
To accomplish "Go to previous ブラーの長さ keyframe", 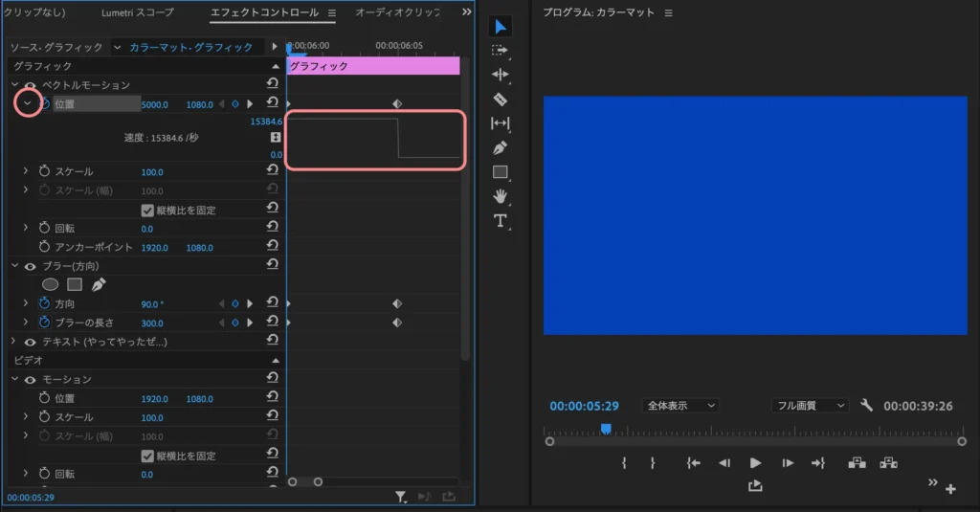I will (x=221, y=323).
